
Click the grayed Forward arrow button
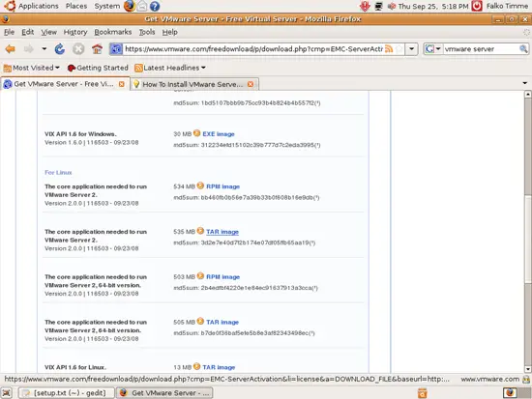pyautogui.click(x=29, y=49)
